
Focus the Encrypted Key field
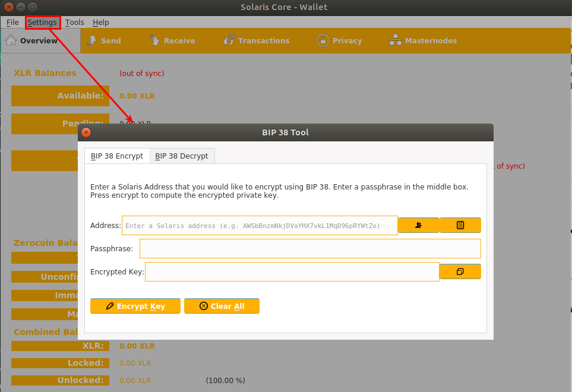point(292,271)
